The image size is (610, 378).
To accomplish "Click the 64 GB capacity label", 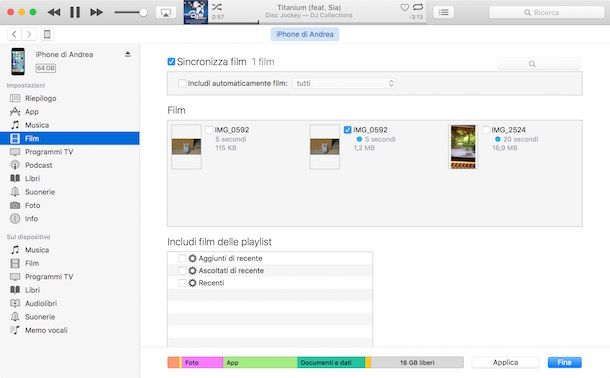I will point(46,68).
